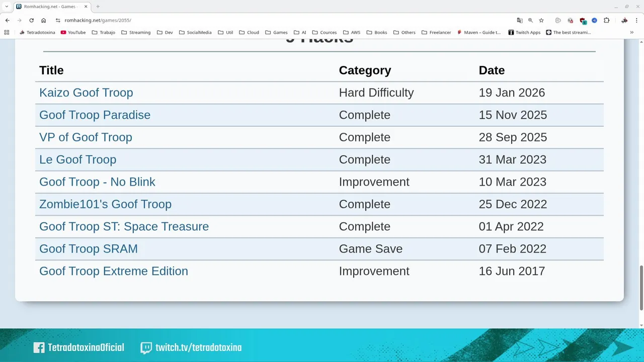Open Zombie101's Goof Troop hack
644x362 pixels.
click(x=105, y=204)
